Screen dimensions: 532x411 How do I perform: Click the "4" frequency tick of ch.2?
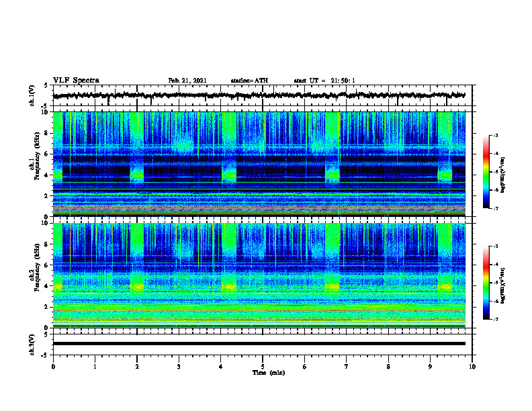[x=47, y=286]
